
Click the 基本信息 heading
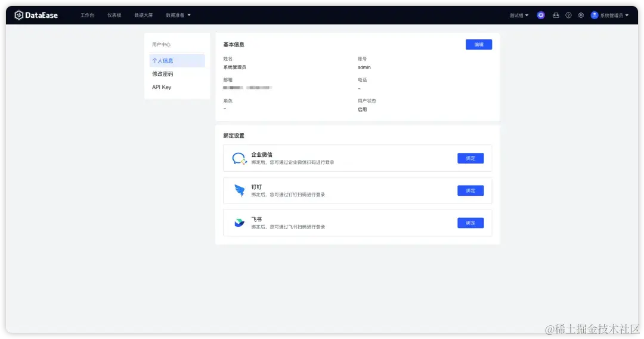point(234,44)
